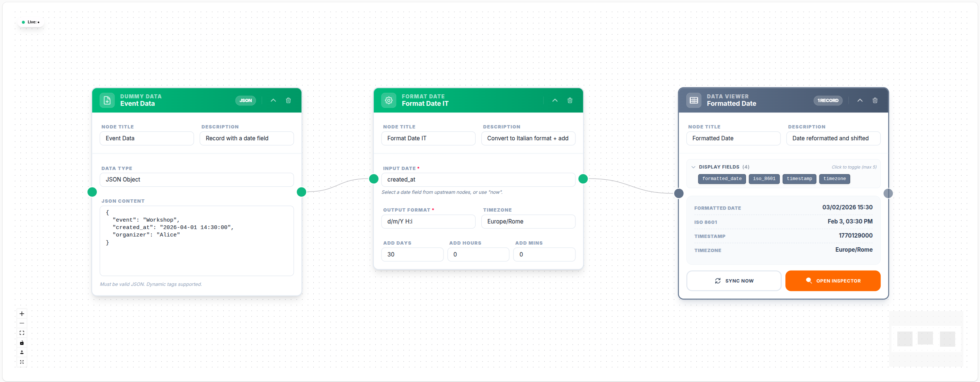Collapse the Formatted Date viewer node
This screenshot has height=382, width=980.
(859, 100)
